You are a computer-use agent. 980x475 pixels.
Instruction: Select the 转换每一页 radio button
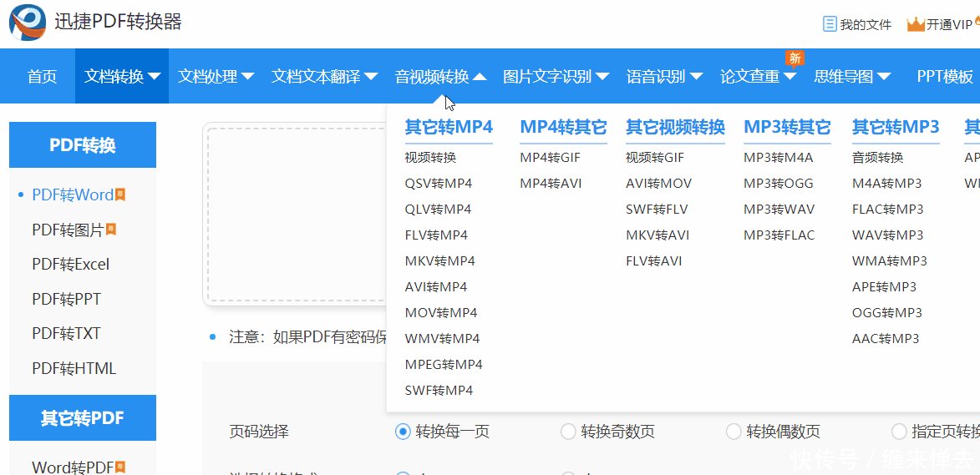(403, 432)
